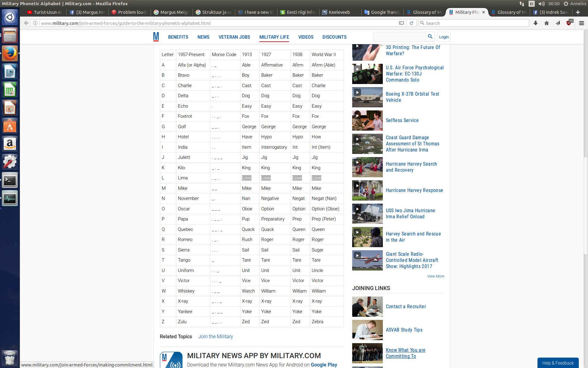Click the paper plane toolbar icon

click(558, 23)
